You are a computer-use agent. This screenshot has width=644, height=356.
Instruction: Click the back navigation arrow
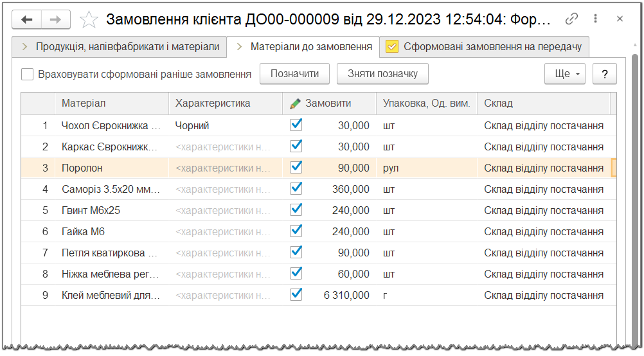tap(27, 19)
